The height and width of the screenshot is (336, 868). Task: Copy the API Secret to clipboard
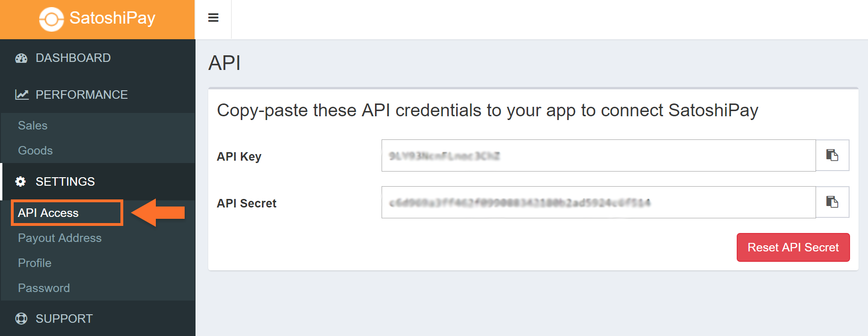click(x=832, y=202)
